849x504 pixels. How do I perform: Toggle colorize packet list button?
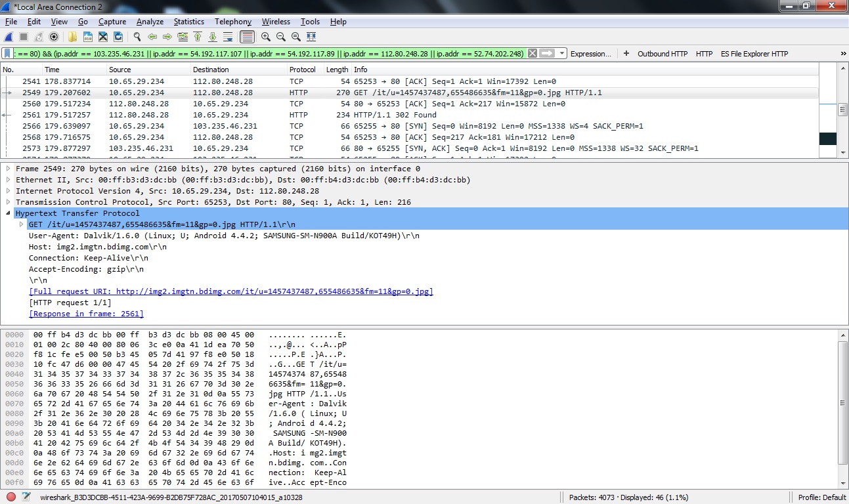[247, 37]
